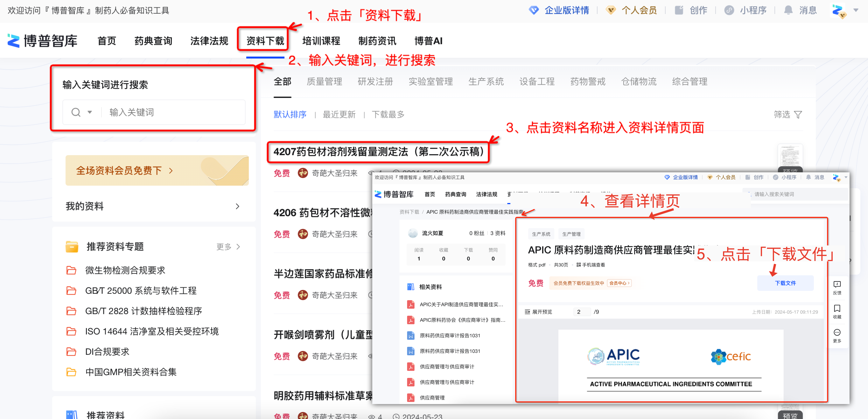The image size is (868, 419).
Task: Select the 综合管理 category tab
Action: (690, 81)
